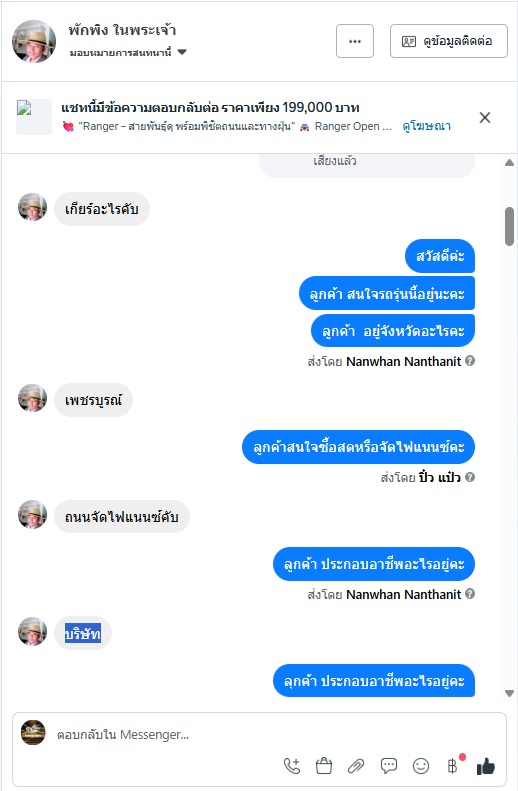
Task: Open the customer profile picture in header
Action: [34, 41]
